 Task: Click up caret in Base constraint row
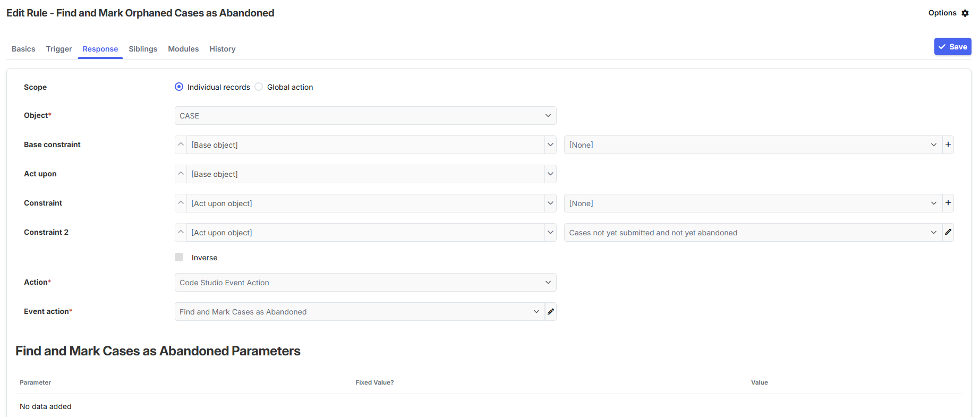181,144
